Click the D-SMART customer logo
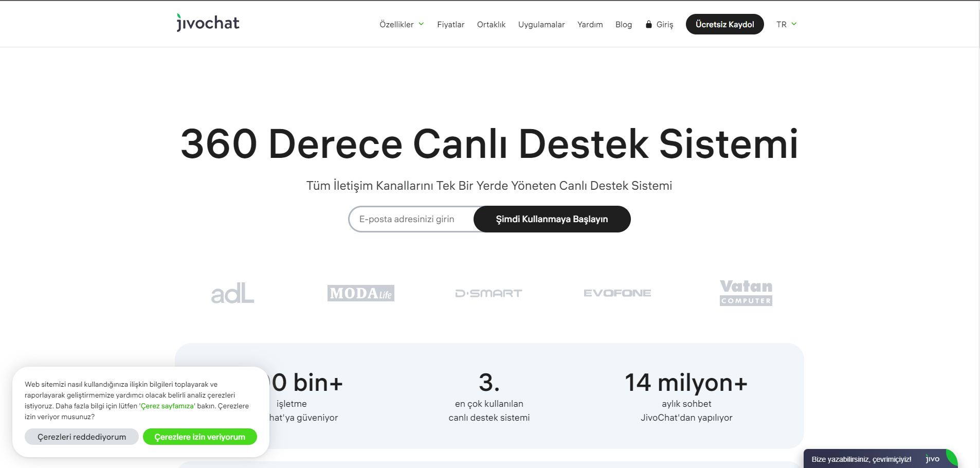980x468 pixels. pyautogui.click(x=488, y=293)
